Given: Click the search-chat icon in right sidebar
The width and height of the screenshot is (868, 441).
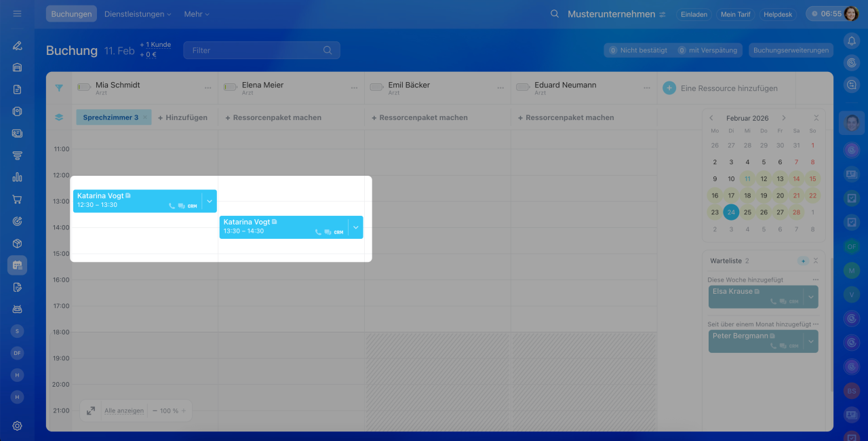Looking at the screenshot, I should click(x=852, y=84).
